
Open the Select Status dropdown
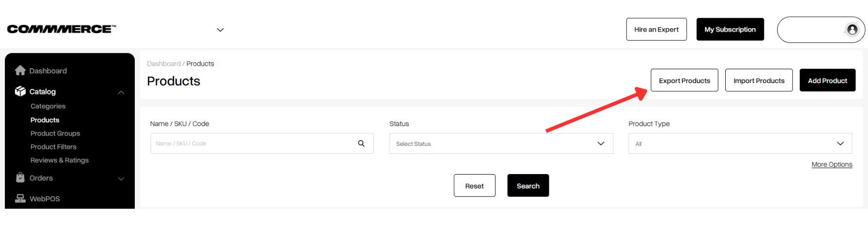(x=501, y=143)
